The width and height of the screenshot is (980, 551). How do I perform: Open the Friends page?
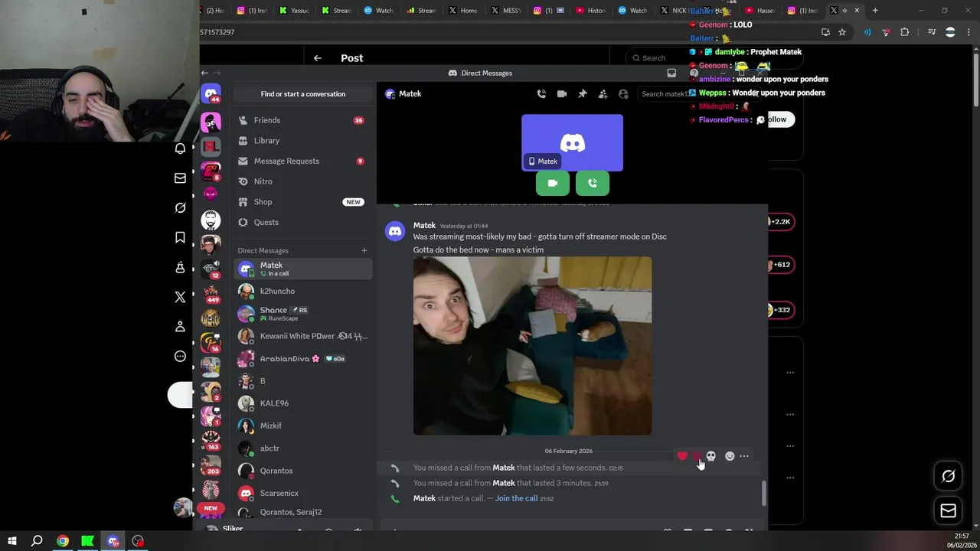click(x=302, y=120)
